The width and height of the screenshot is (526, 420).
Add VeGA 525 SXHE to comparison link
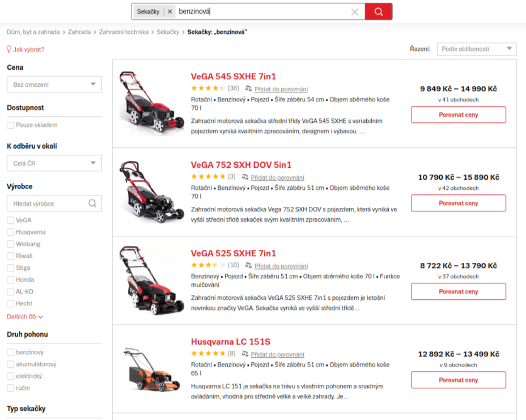tap(281, 266)
